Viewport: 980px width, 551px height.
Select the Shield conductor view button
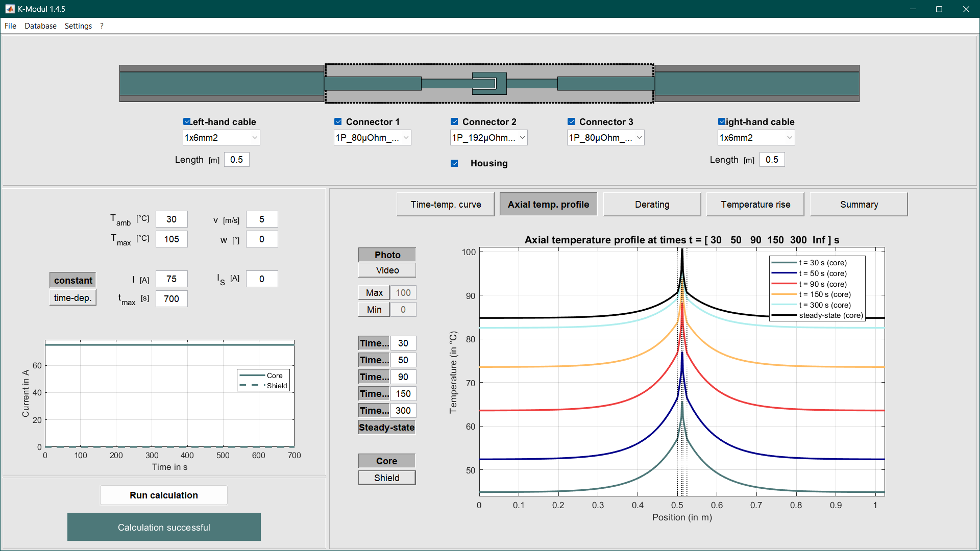tap(387, 478)
